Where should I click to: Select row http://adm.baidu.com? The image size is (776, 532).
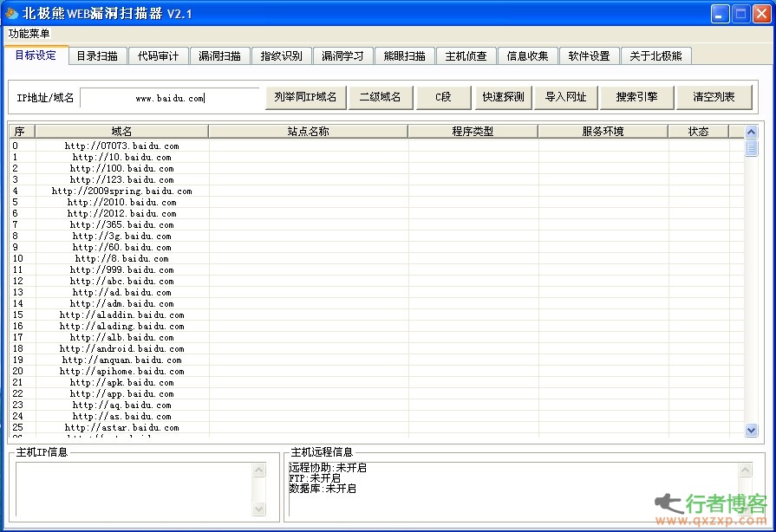376,303
